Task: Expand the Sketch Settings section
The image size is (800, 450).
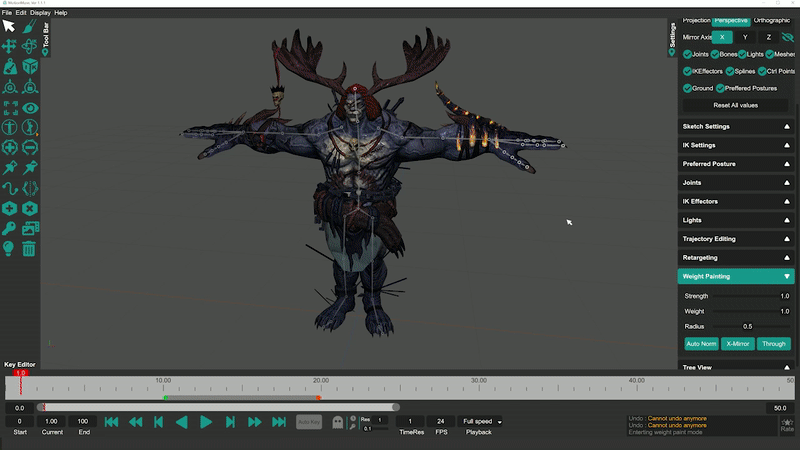Action: [x=736, y=127]
